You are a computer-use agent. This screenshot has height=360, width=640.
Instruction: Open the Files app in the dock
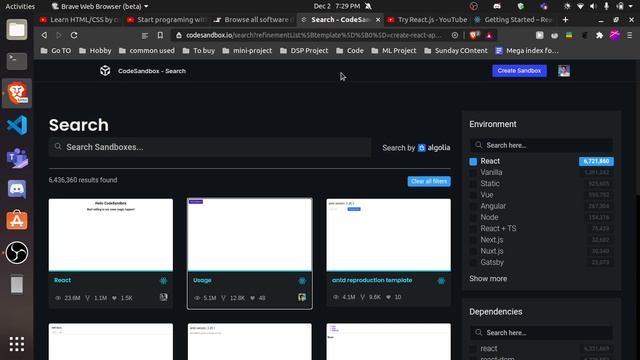[17, 30]
